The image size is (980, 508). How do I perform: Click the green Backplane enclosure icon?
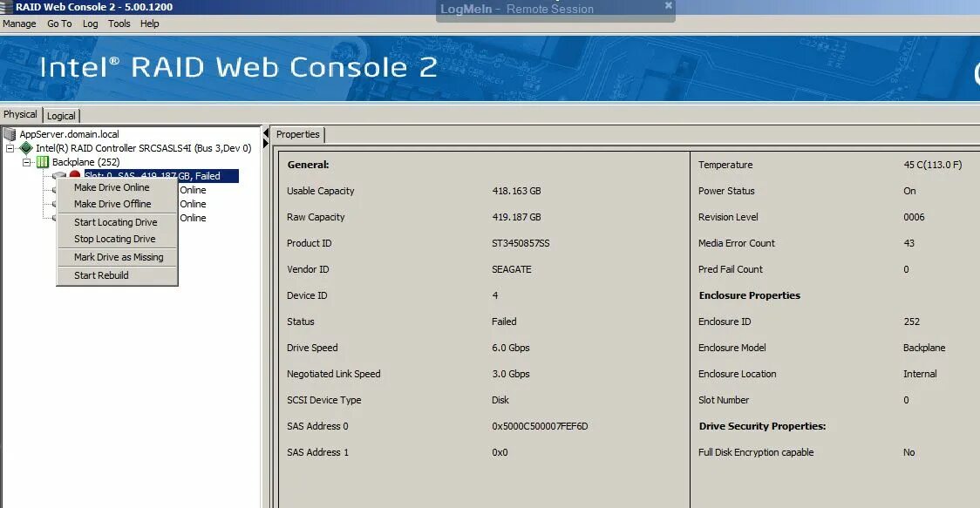pos(43,162)
